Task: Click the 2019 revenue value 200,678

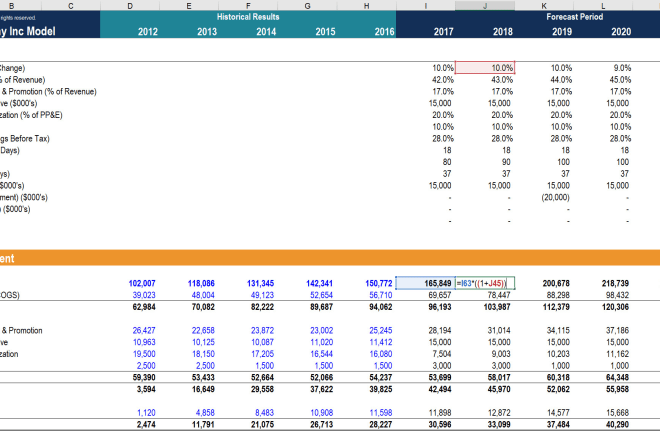Action: click(556, 283)
